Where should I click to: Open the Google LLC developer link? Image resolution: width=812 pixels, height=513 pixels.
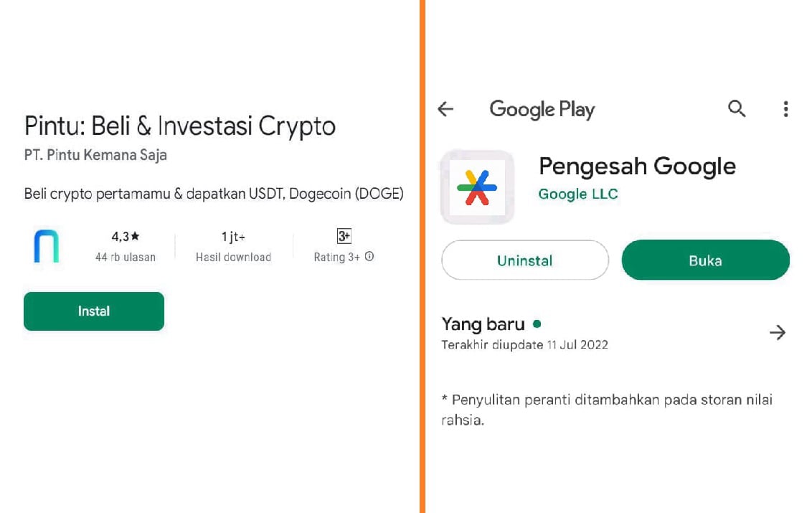click(577, 194)
